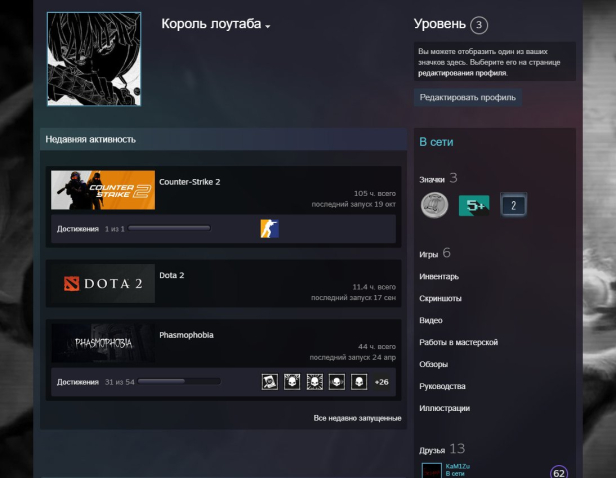
Task: Click the Counter-Strike 2 achievement icon
Action: pyautogui.click(x=269, y=229)
